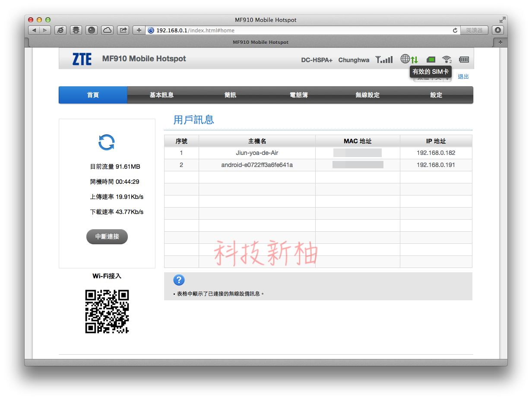This screenshot has width=532, height=400.
Task: Click the Wi-Fi access QR code
Action: 107,311
